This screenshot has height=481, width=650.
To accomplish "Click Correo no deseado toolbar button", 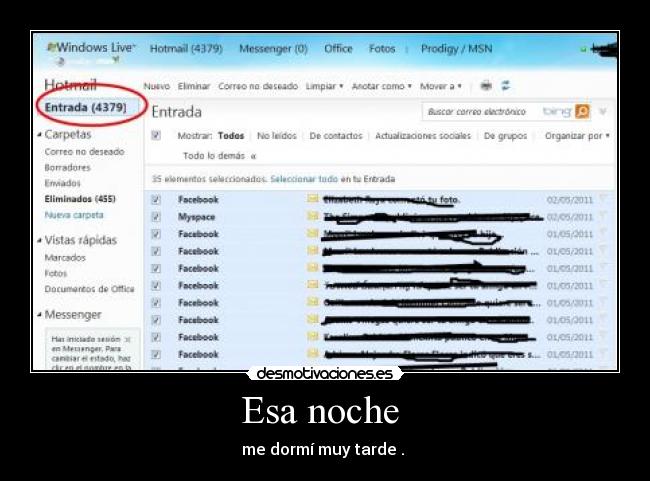I will click(x=258, y=86).
